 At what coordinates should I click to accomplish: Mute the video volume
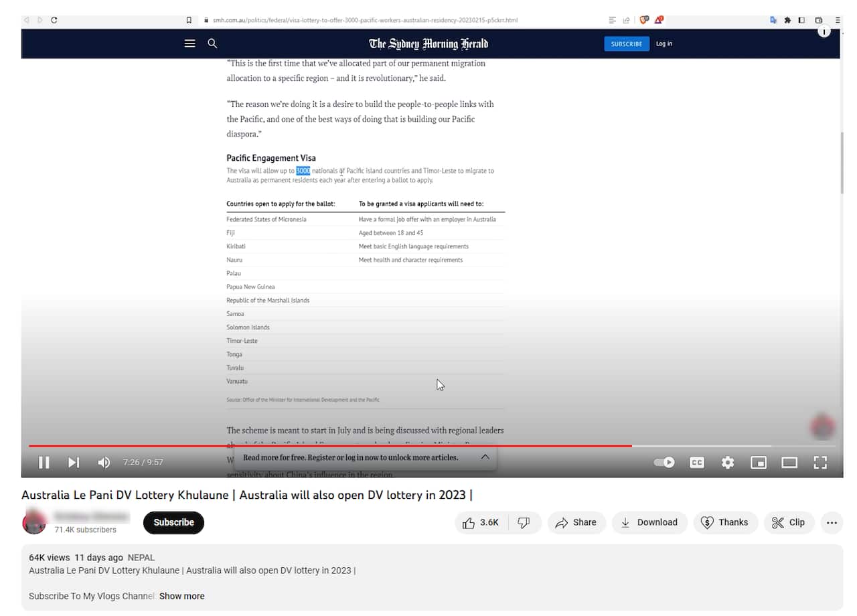tap(104, 462)
